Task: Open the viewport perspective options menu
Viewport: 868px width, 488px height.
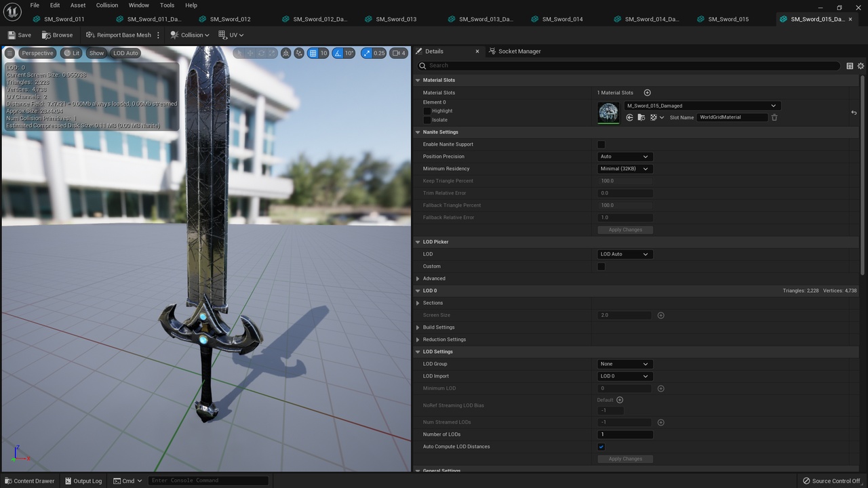Action: (x=37, y=53)
